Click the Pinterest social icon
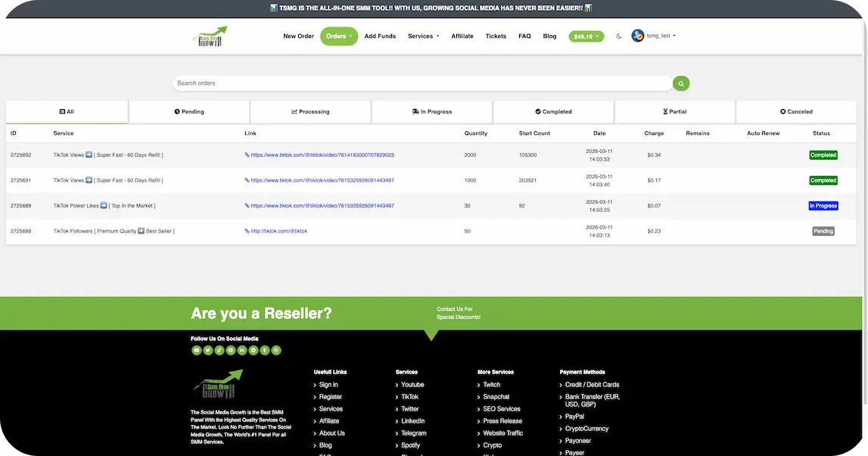 (229, 349)
